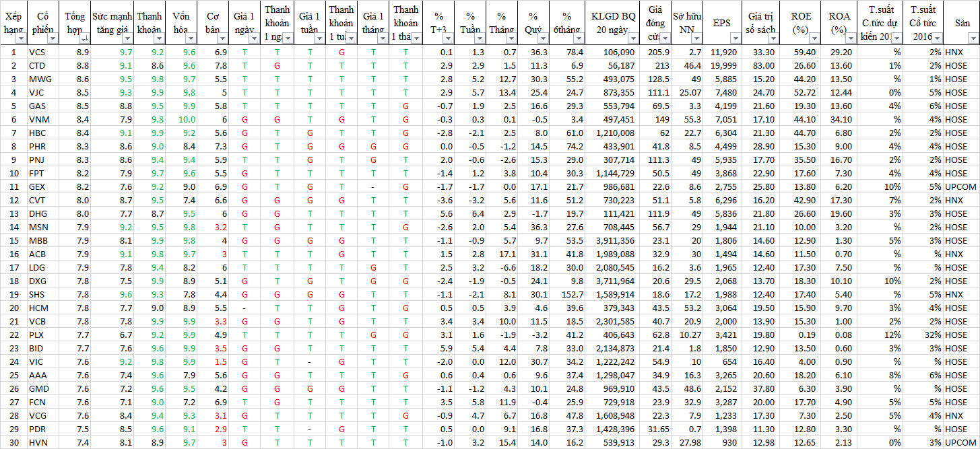980x449 pixels.
Task: Select the ACB stock ticker cell
Action: [44, 254]
